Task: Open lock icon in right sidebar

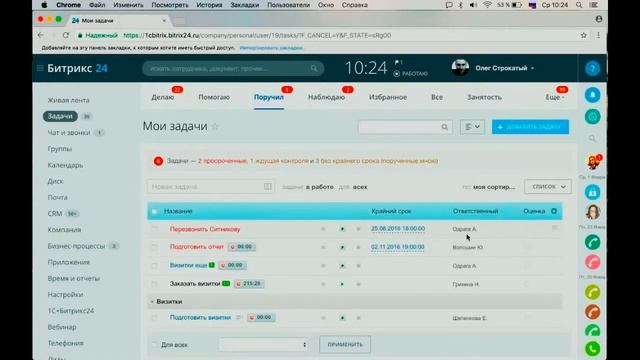Action: click(x=592, y=192)
